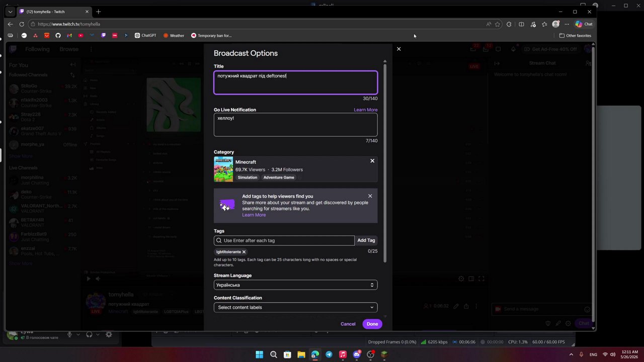
Task: Click the search icon in the Tags field
Action: click(x=218, y=240)
